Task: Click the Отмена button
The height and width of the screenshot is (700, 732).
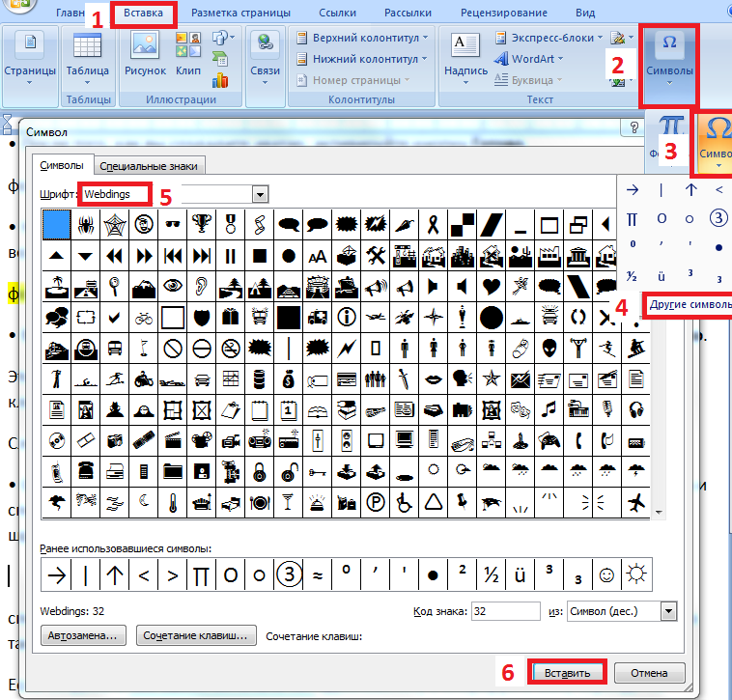Action: tap(649, 673)
